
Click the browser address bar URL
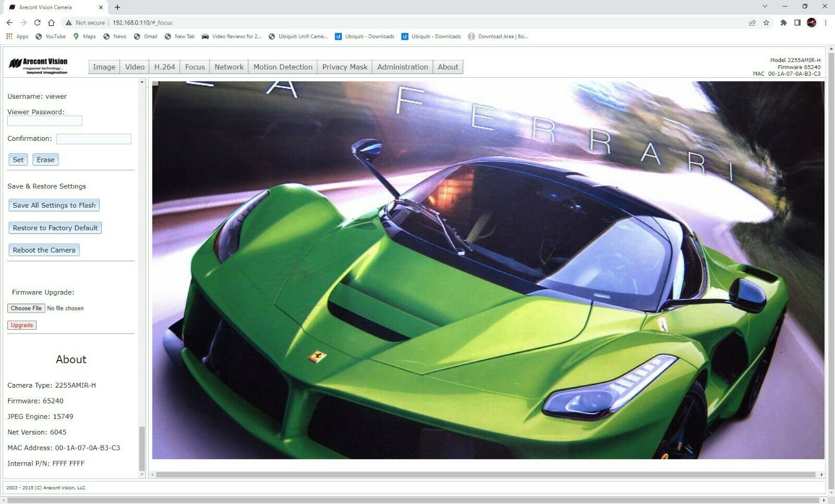(x=142, y=22)
